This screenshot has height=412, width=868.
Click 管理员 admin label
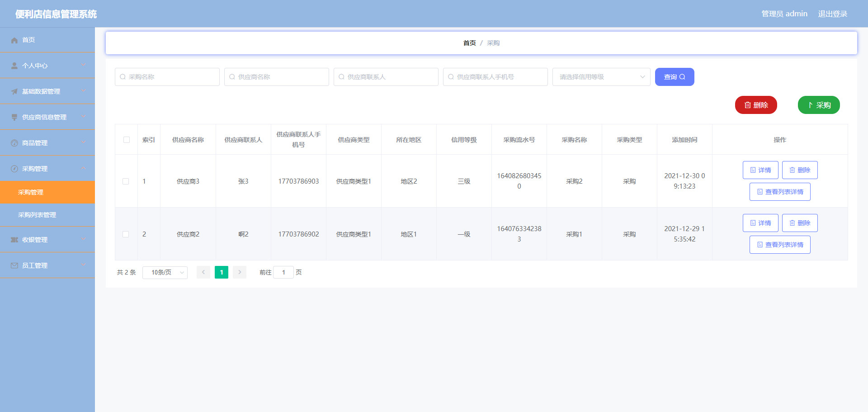784,14
